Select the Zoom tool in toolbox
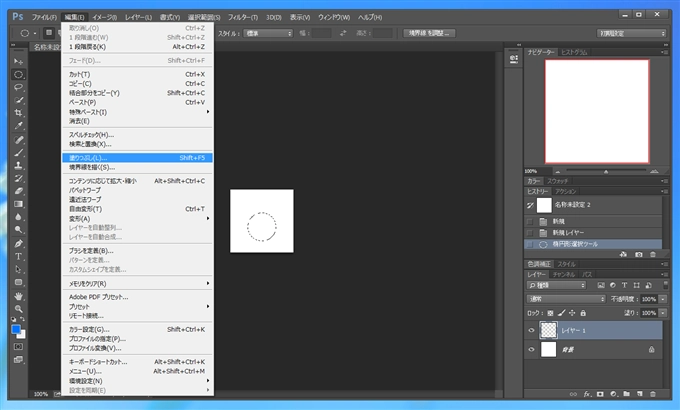 click(18, 309)
